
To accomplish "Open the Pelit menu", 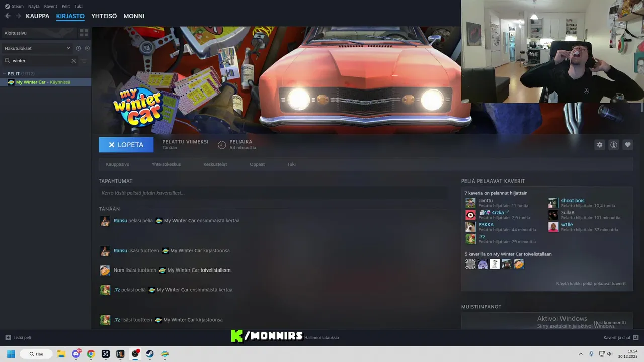I will point(66,6).
